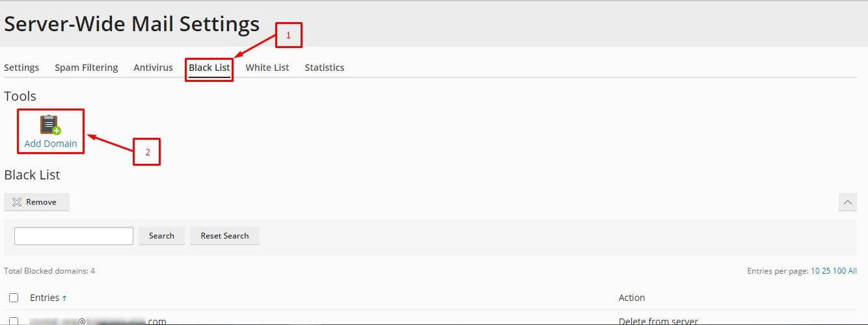Viewport: 868px width, 325px height.
Task: Open the Settings tab
Action: pos(21,68)
